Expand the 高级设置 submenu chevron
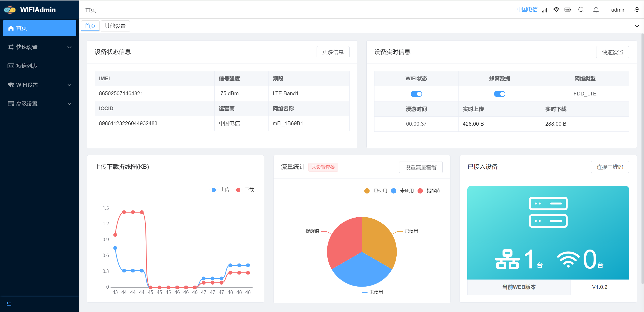 pos(70,104)
